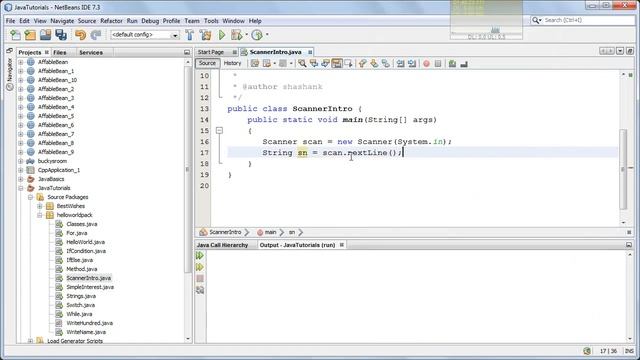Viewport: 640px width, 360px height.
Task: Click the Uncomment editor toolbar icon
Action: point(464,64)
